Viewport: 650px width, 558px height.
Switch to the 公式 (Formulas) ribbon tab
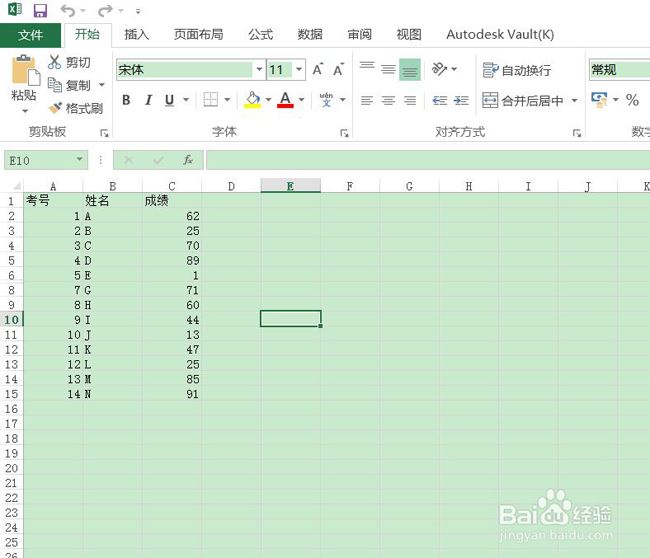[260, 34]
